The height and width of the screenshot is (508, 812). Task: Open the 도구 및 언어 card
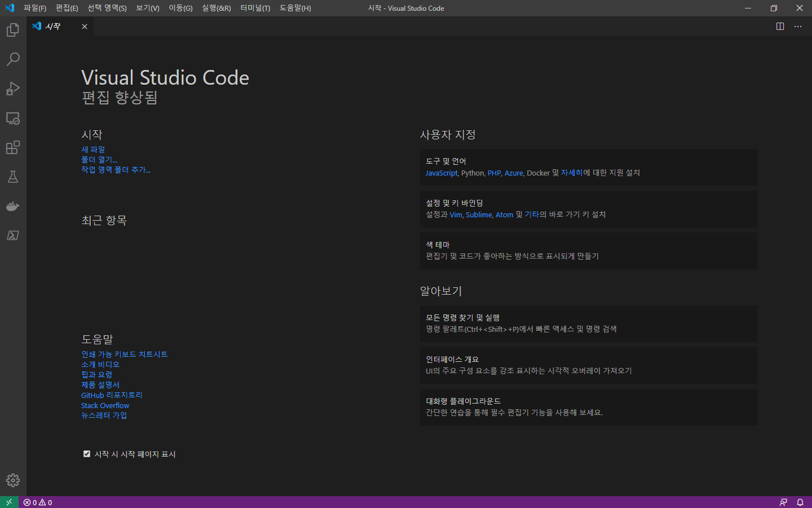click(x=589, y=167)
